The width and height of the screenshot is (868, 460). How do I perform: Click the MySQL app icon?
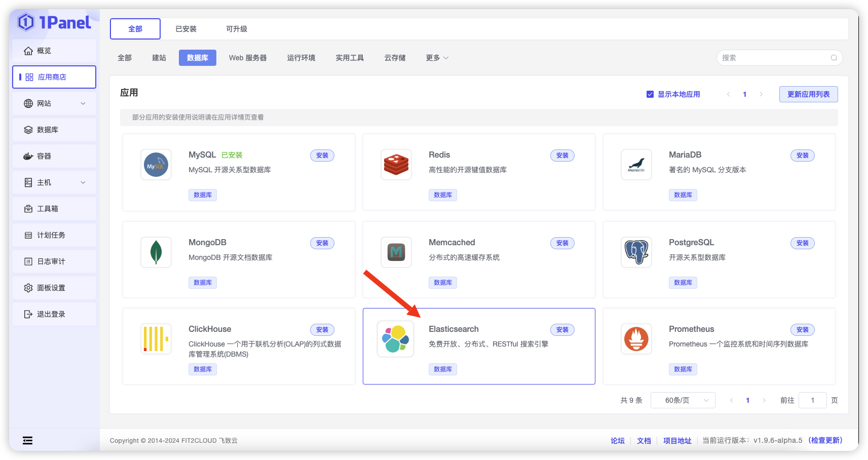coord(156,165)
